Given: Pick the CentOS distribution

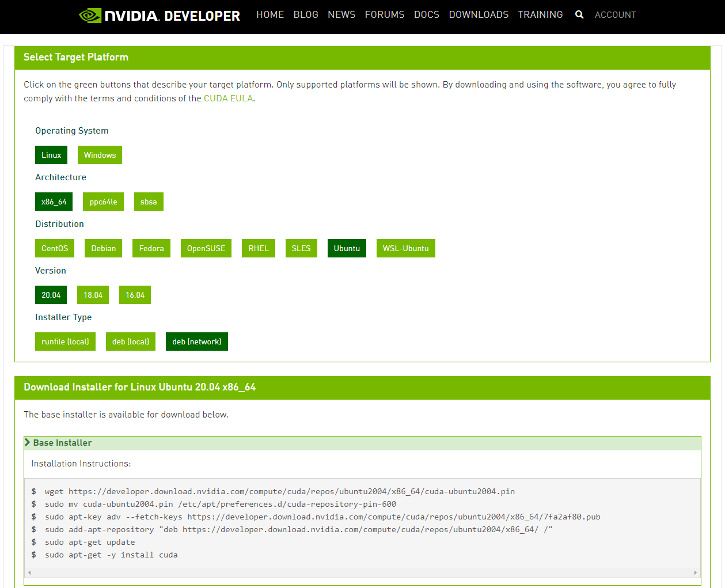Looking at the screenshot, I should (55, 248).
